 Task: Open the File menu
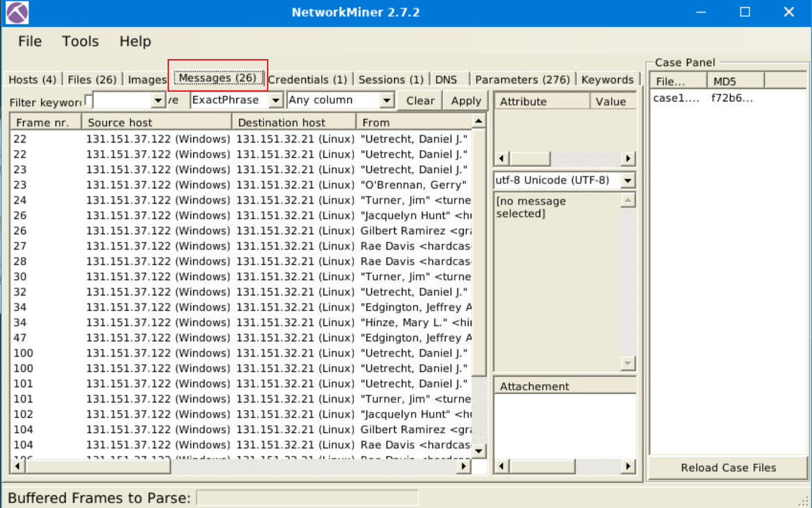pos(29,42)
